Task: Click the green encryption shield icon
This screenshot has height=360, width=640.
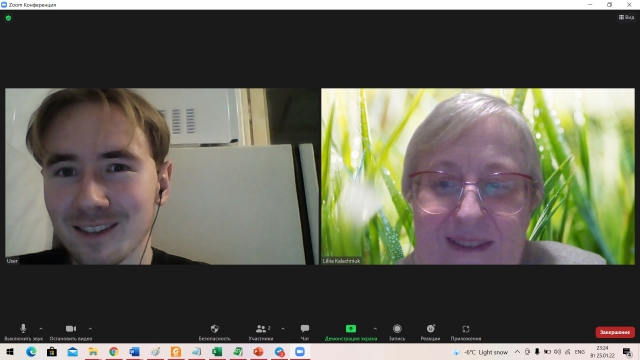Action: tap(8, 18)
